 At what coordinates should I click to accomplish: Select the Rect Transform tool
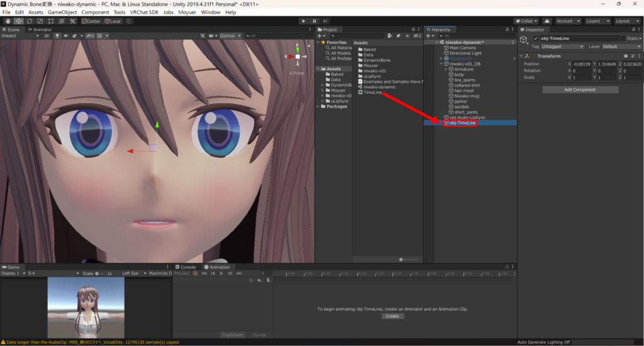click(x=50, y=21)
